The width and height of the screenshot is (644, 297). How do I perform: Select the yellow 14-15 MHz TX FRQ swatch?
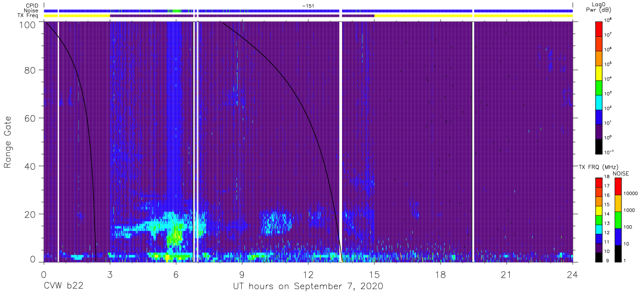tap(599, 211)
